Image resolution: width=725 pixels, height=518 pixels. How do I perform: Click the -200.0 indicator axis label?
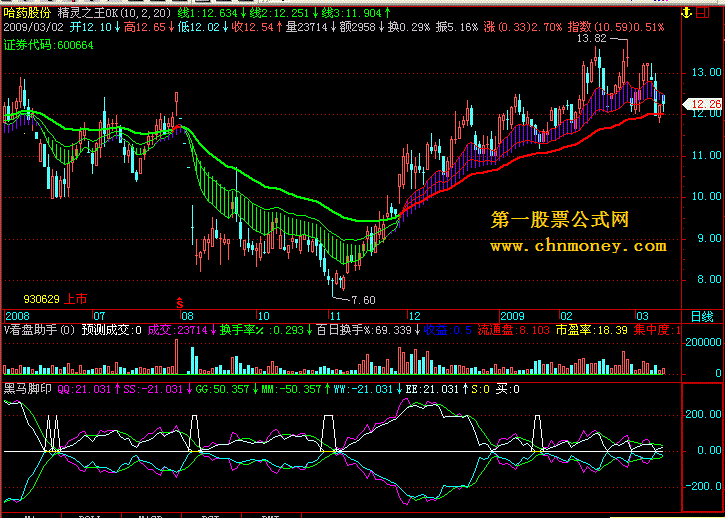[x=705, y=487]
